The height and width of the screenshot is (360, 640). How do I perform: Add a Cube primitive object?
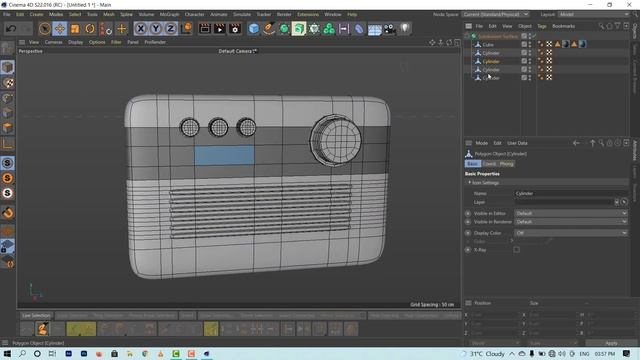click(253, 29)
